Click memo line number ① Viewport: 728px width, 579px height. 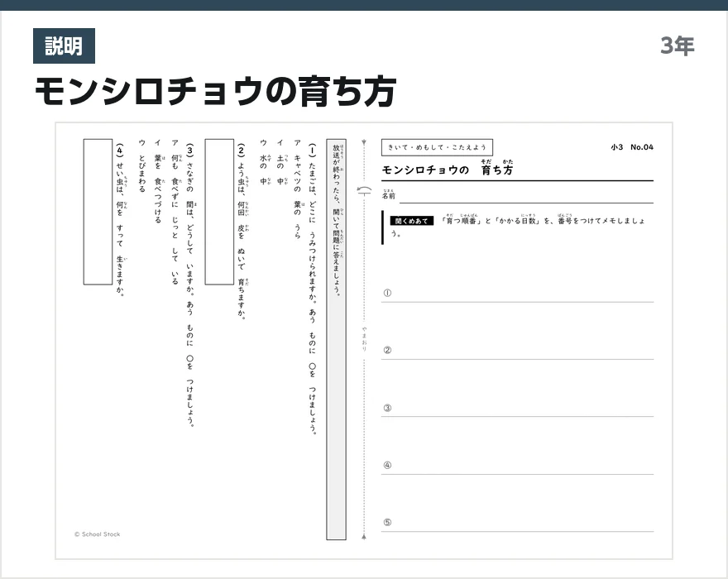click(387, 293)
